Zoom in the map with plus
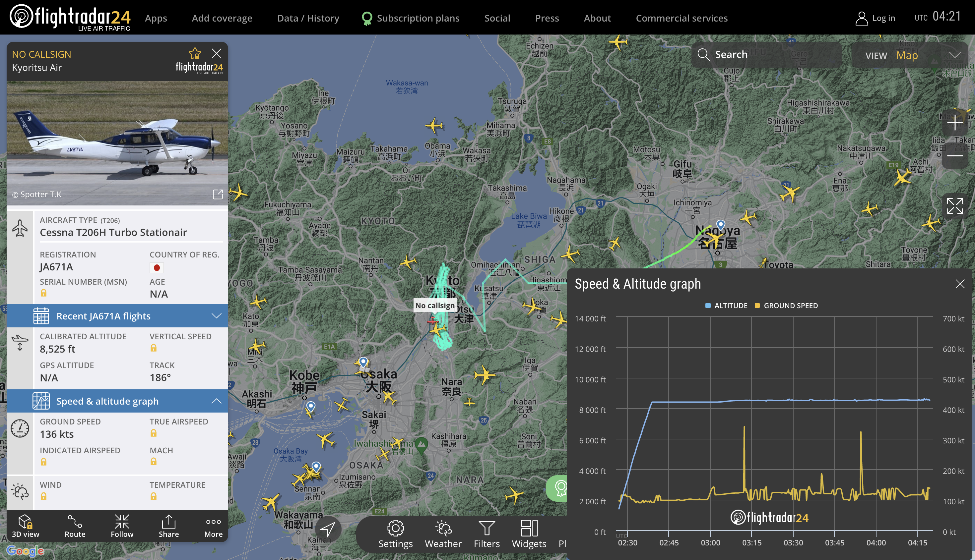This screenshot has height=560, width=975. [x=955, y=123]
